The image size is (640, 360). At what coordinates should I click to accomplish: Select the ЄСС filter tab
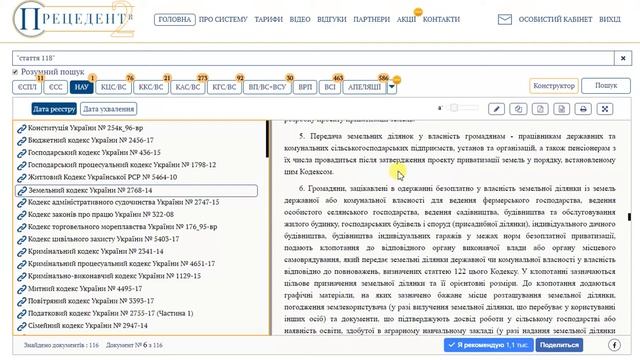click(56, 87)
